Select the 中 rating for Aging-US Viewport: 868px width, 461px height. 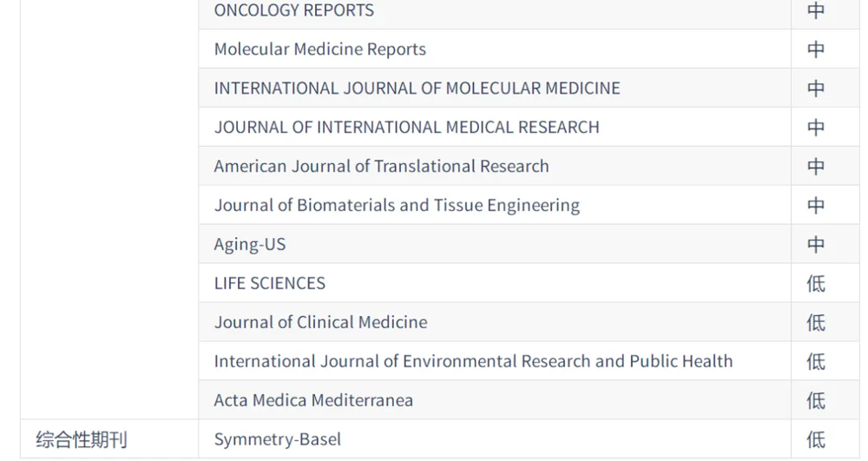[x=816, y=245]
